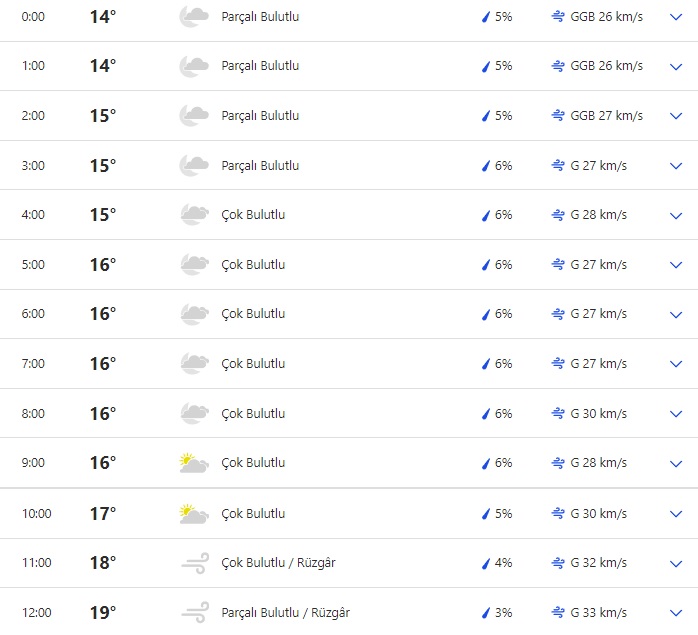This screenshot has height=635, width=698.
Task: Click the sun-cloud icon at 10:00
Action: (x=193, y=514)
